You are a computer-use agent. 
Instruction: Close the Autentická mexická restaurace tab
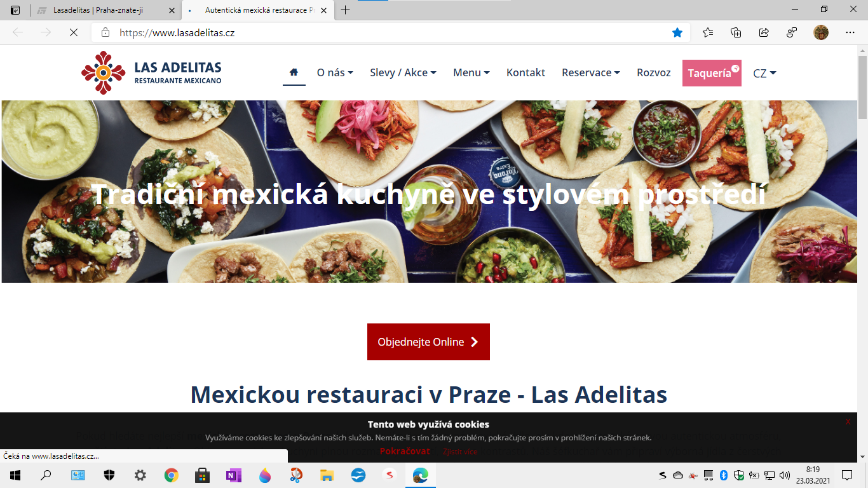tap(324, 11)
